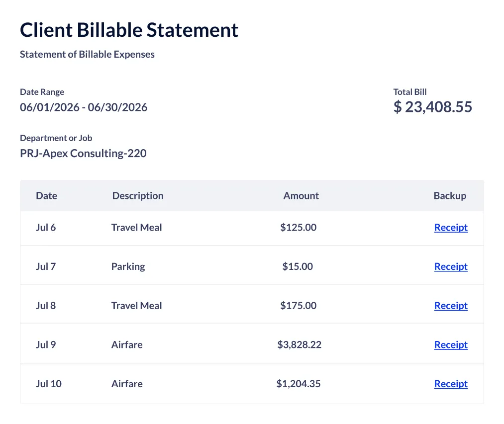The height and width of the screenshot is (424, 504).
Task: Open the Receipt link for Jul 9 Airfare
Action: tap(451, 344)
